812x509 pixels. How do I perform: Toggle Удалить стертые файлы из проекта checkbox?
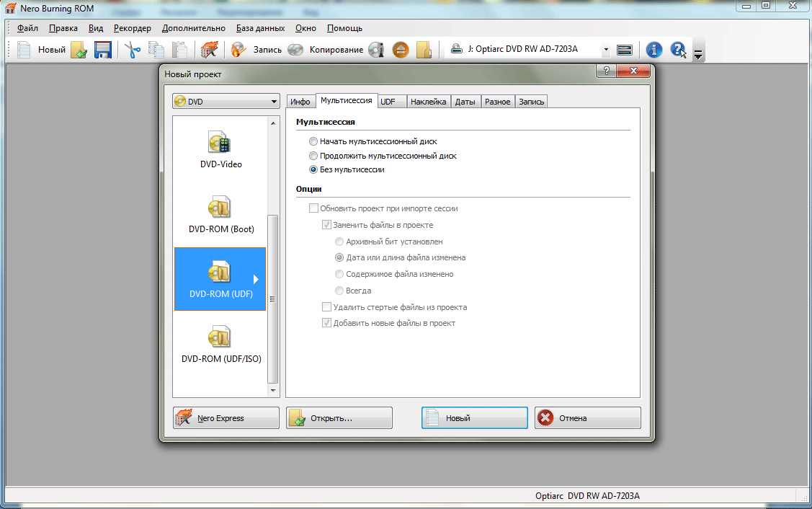[x=327, y=307]
